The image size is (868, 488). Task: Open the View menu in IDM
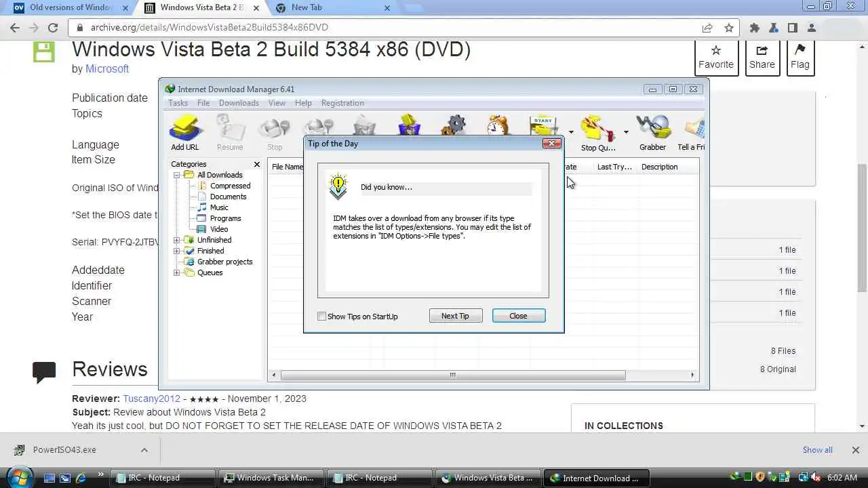pos(277,103)
